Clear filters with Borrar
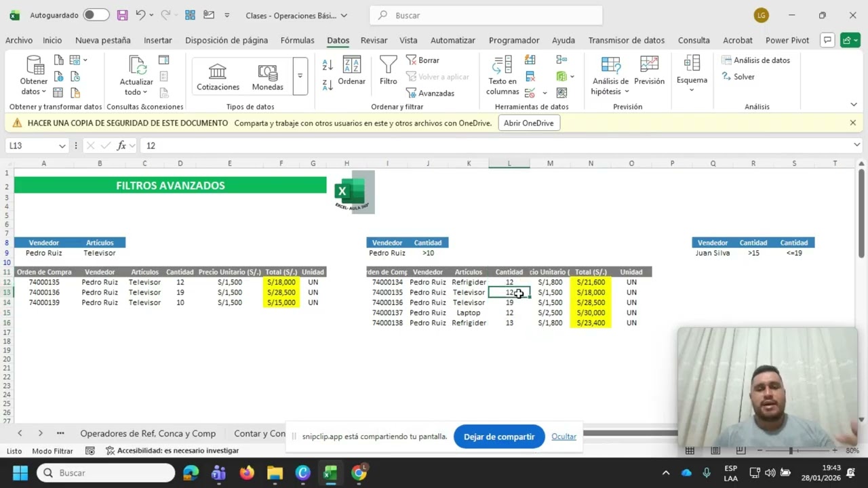Screen dimensions: 868x488 (423, 60)
